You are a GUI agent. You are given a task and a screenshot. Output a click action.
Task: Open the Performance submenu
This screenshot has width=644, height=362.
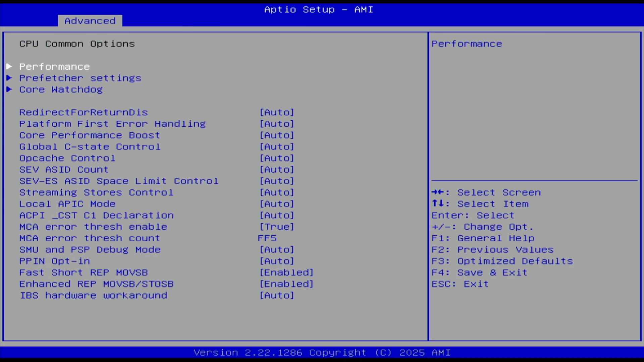pyautogui.click(x=54, y=67)
